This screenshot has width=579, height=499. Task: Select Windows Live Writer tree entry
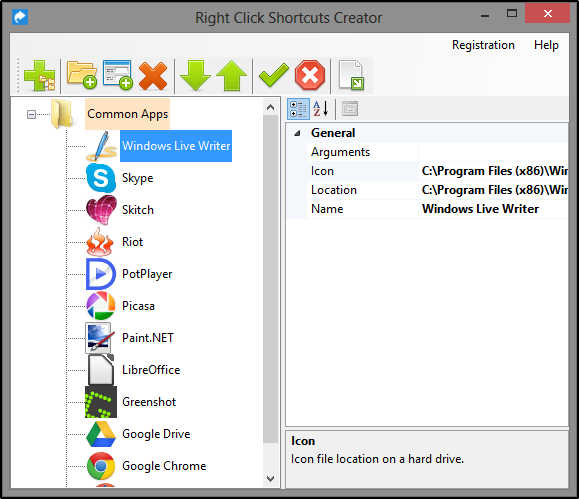(x=176, y=146)
